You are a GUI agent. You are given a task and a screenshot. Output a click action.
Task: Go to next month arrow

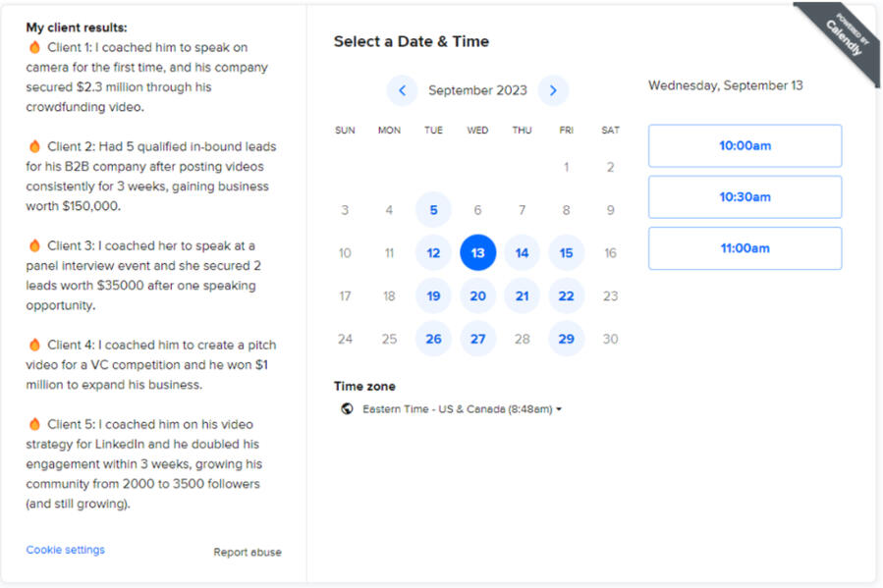coord(553,90)
